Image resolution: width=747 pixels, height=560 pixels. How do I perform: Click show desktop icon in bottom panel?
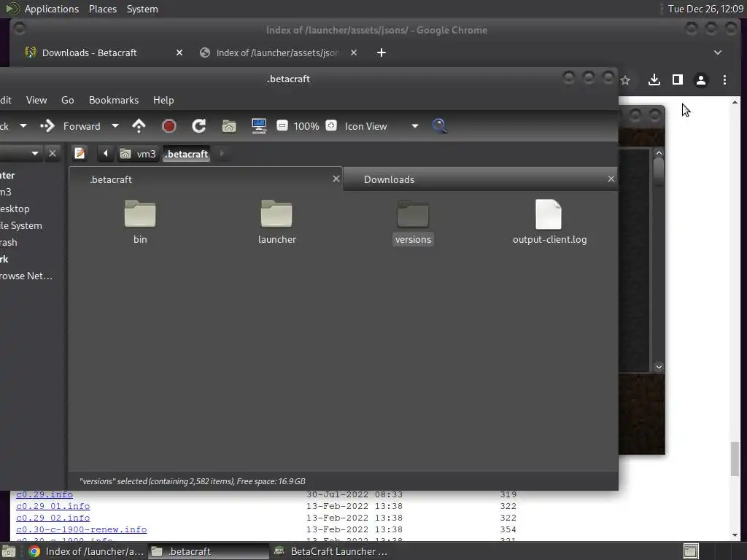(x=9, y=551)
